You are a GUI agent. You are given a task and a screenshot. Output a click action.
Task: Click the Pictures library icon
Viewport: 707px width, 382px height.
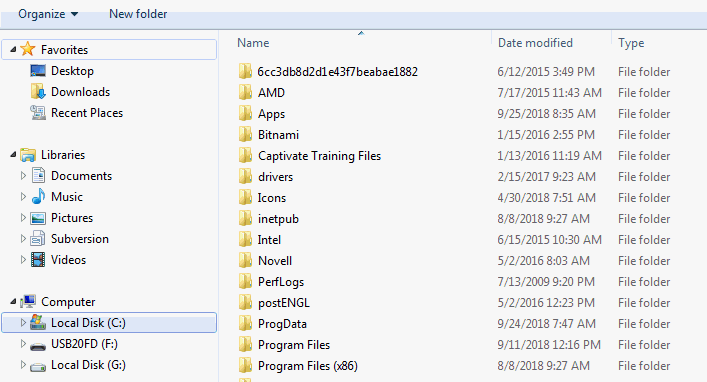click(38, 218)
